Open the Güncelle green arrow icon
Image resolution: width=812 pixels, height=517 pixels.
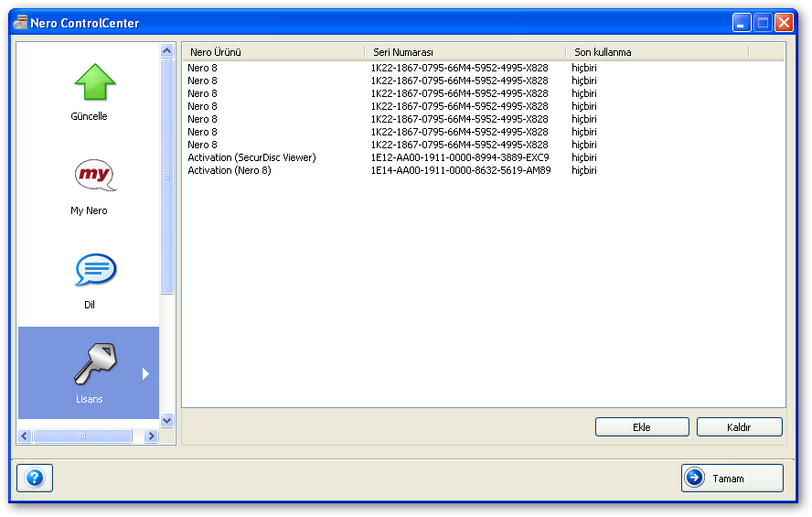pos(95,81)
